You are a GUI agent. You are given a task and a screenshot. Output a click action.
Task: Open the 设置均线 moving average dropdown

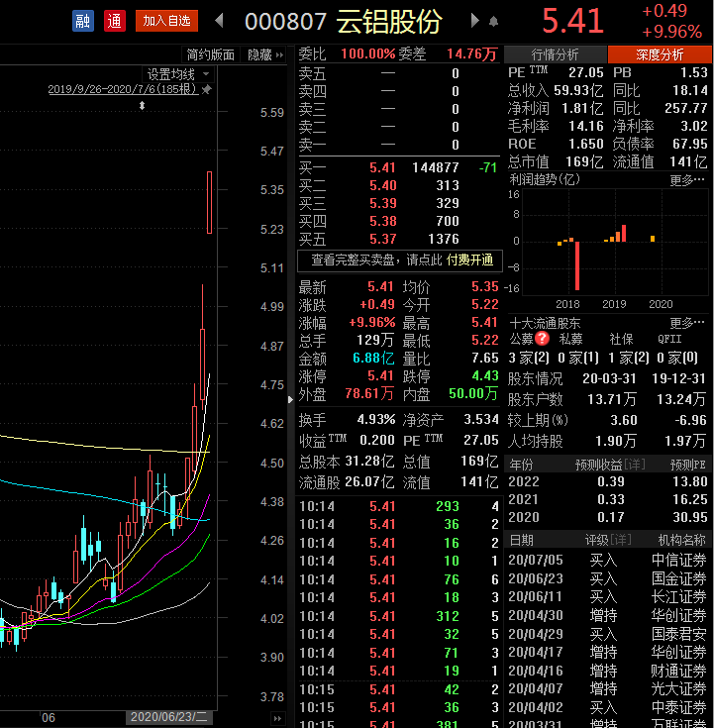pyautogui.click(x=178, y=73)
